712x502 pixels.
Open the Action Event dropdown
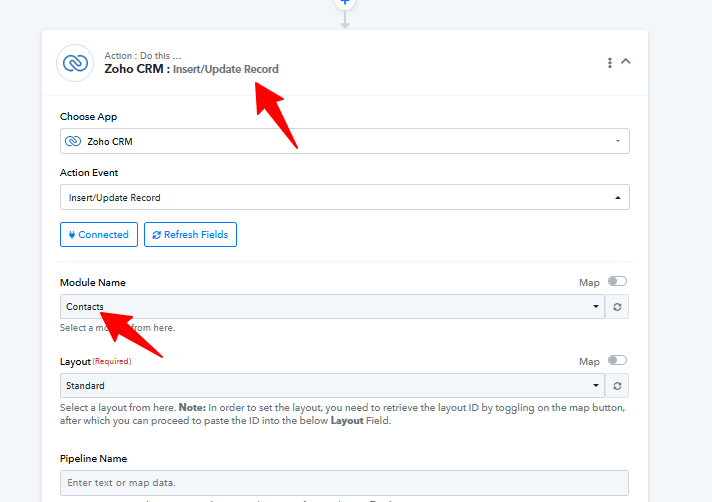pos(345,197)
